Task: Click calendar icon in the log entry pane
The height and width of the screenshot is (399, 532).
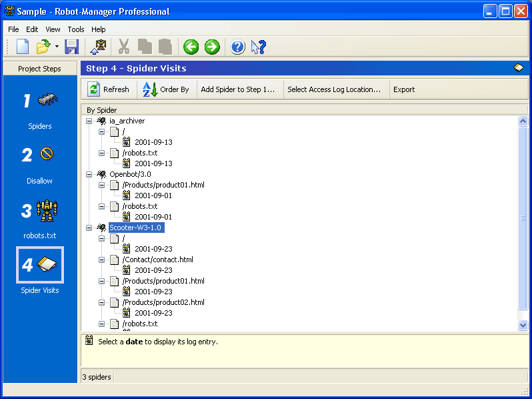Action: (89, 340)
